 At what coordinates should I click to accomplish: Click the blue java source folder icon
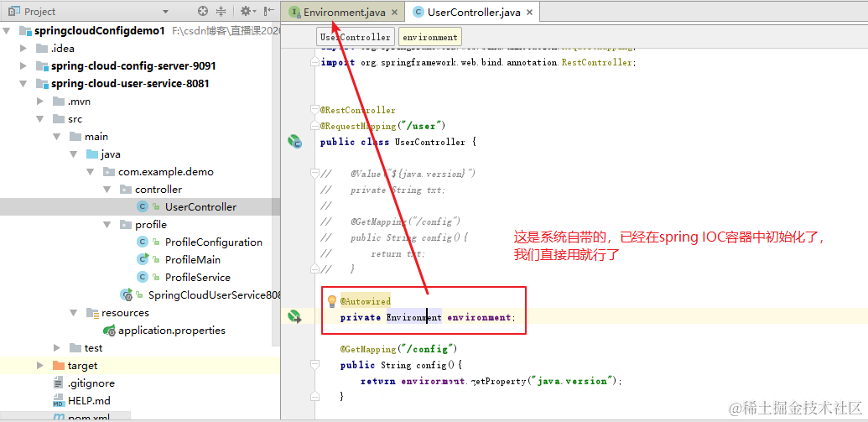(92, 154)
